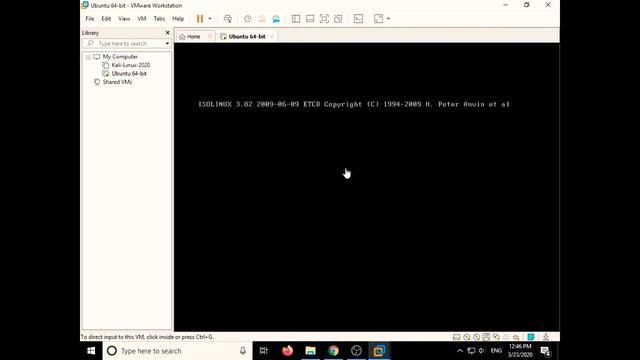Show hidden system tray icons
The width and height of the screenshot is (640, 360).
click(460, 351)
